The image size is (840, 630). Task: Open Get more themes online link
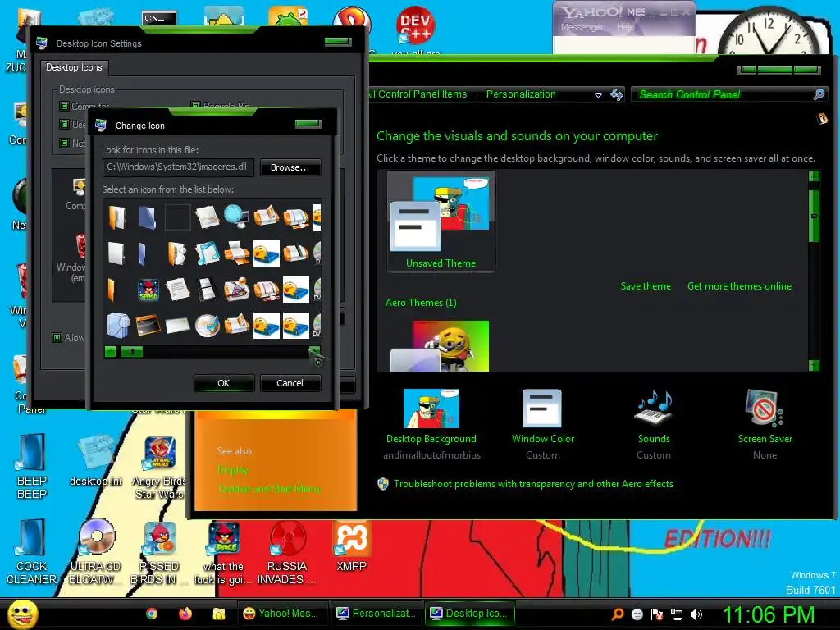tap(739, 286)
